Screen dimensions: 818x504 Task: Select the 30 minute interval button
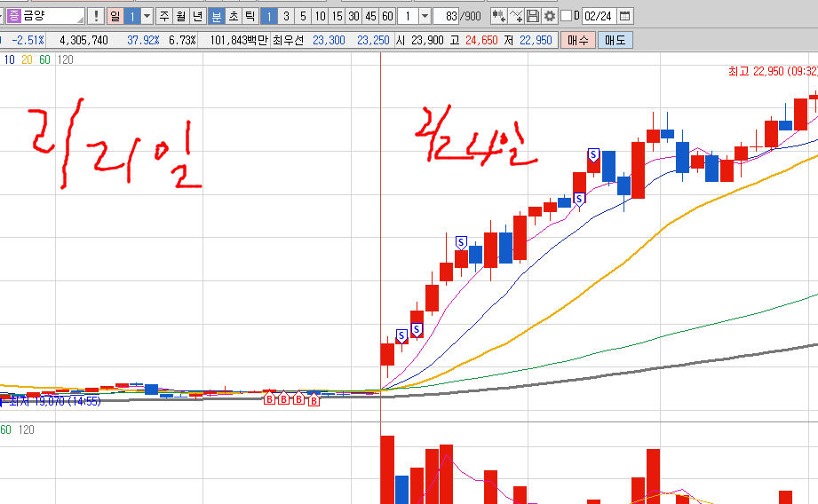pos(353,16)
